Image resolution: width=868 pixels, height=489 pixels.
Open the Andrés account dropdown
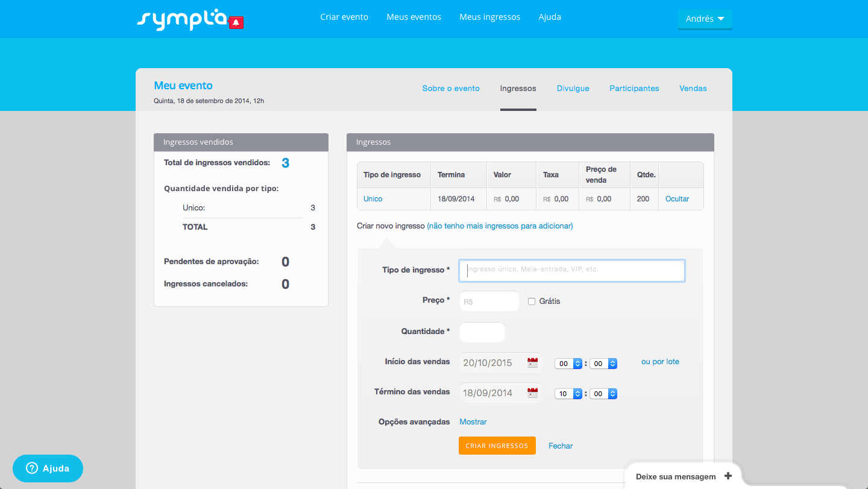pyautogui.click(x=705, y=19)
